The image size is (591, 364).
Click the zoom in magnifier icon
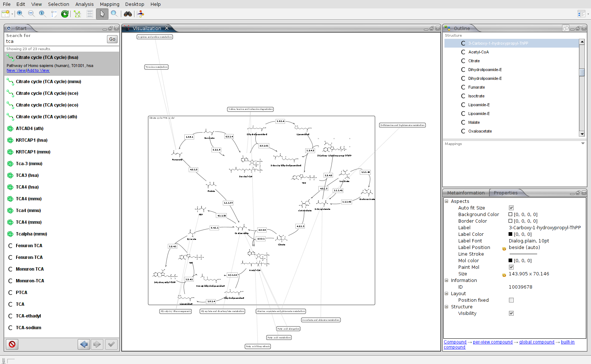tap(20, 14)
